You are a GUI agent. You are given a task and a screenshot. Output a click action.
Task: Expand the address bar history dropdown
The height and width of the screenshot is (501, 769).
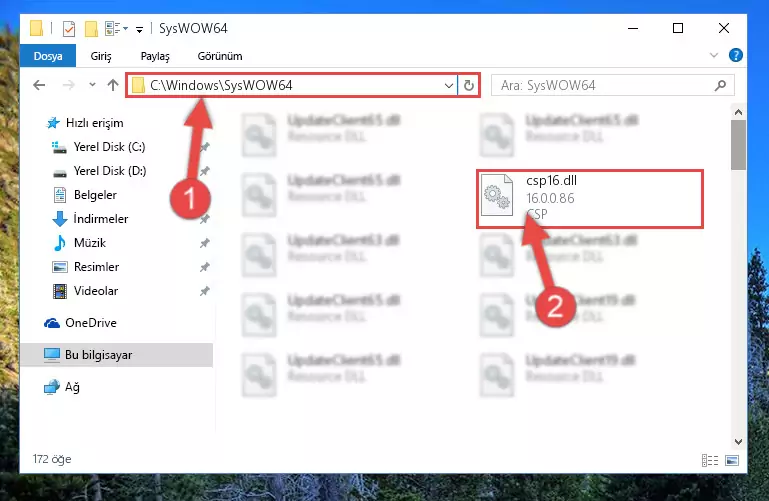[x=448, y=86]
